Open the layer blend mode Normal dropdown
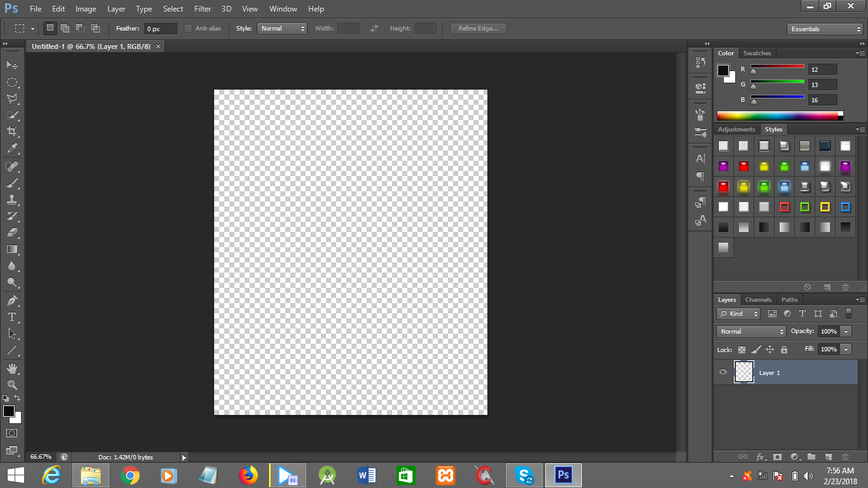 coord(752,332)
